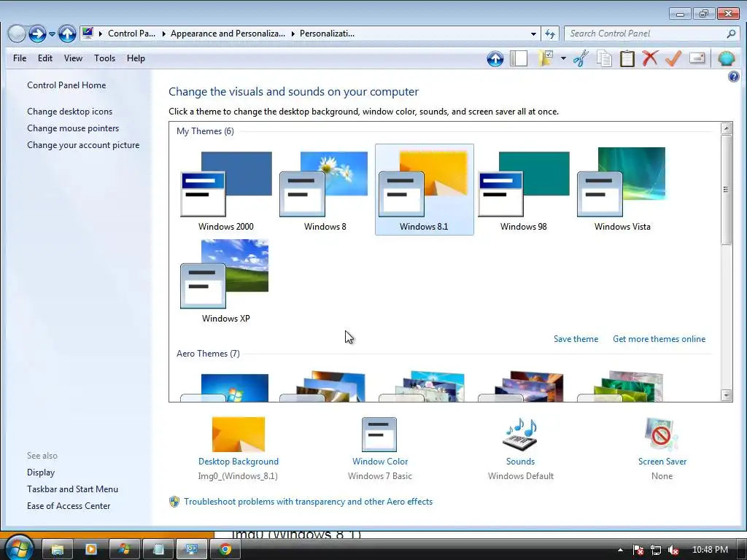This screenshot has height=560, width=747.
Task: Click the Personalization breadcrumb segment
Action: (x=327, y=34)
